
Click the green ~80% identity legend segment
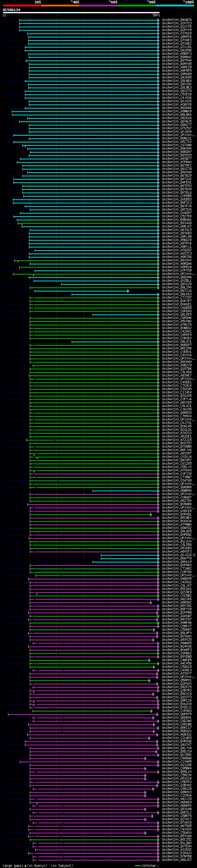tap(137, 6)
